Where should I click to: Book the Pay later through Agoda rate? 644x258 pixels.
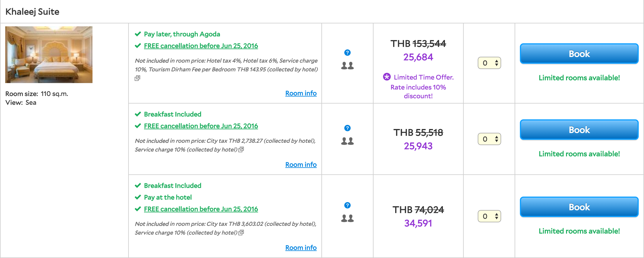point(579,54)
